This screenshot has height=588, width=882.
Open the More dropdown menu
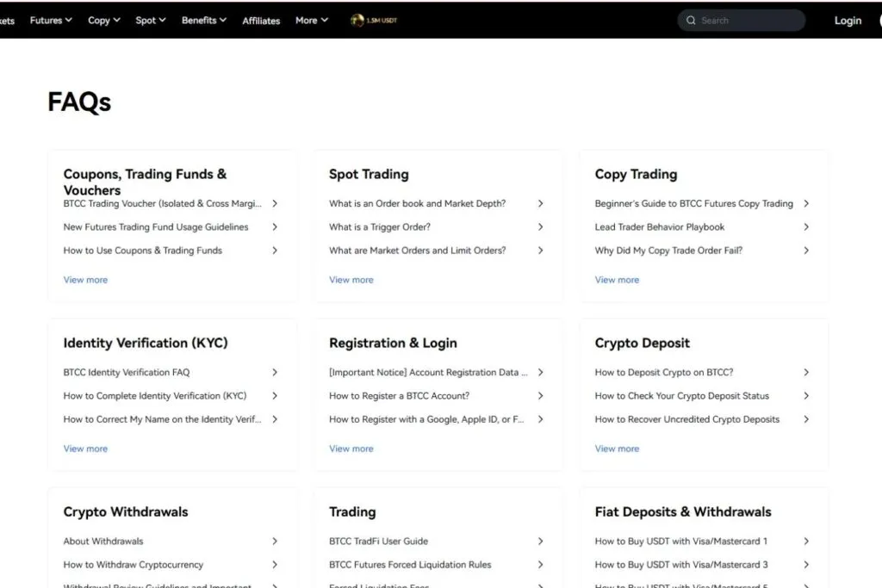pos(312,21)
